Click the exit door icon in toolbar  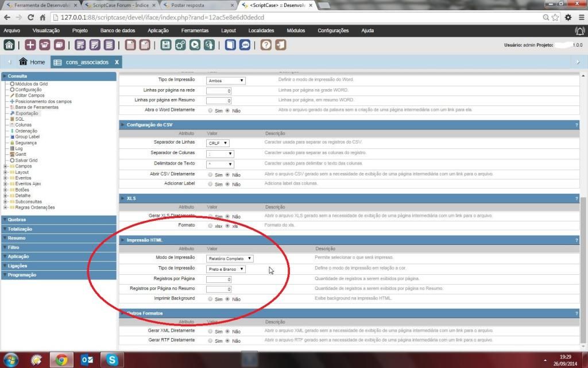click(x=280, y=45)
